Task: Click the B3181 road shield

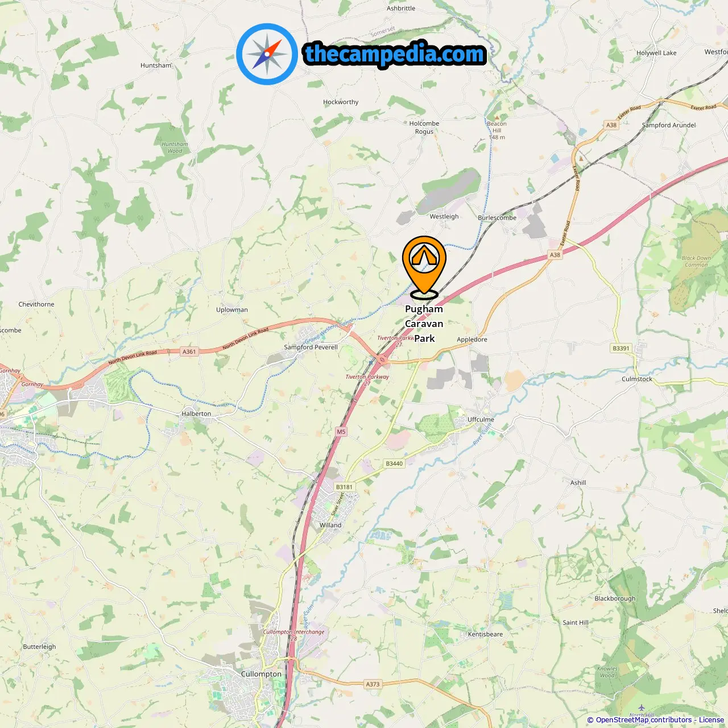Action: point(344,487)
